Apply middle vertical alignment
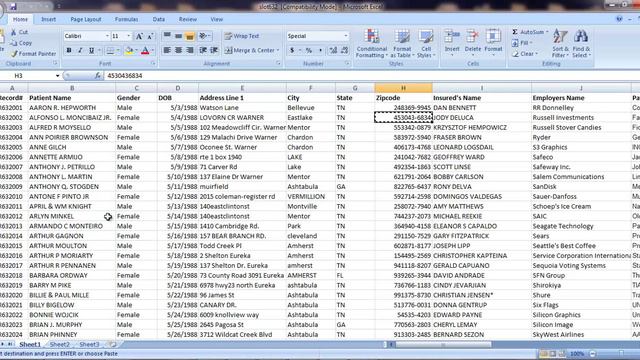This screenshot has height=360, width=640. [x=178, y=36]
